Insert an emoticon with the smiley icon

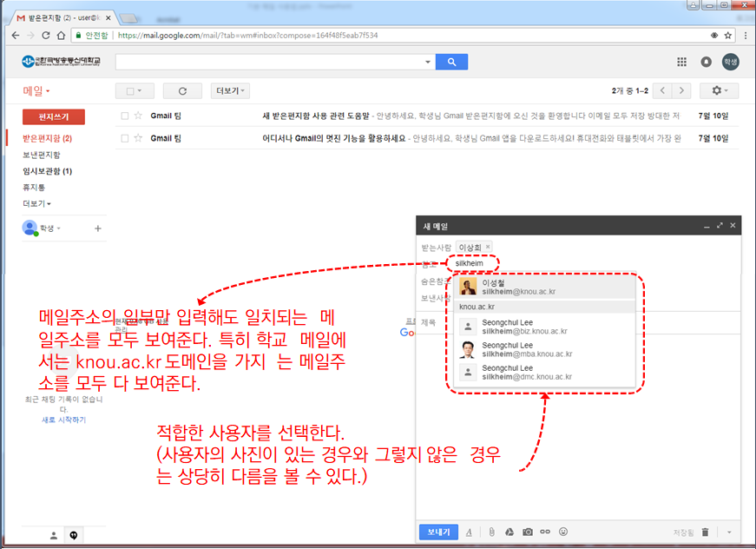(x=563, y=532)
